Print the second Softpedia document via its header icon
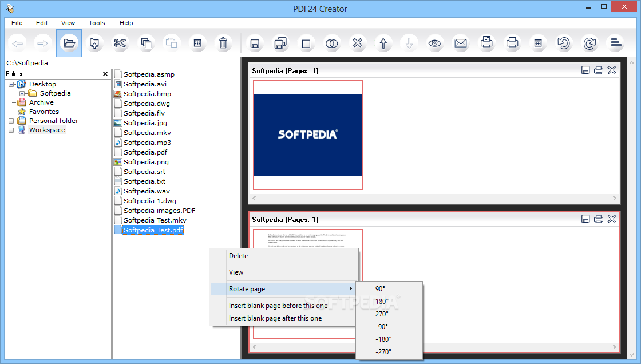This screenshot has height=364, width=641. point(599,219)
